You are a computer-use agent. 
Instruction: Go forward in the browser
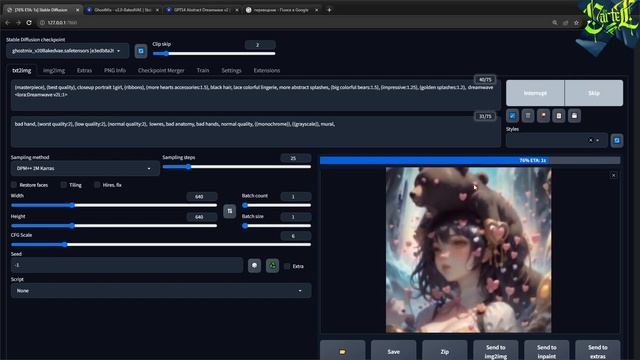18,22
